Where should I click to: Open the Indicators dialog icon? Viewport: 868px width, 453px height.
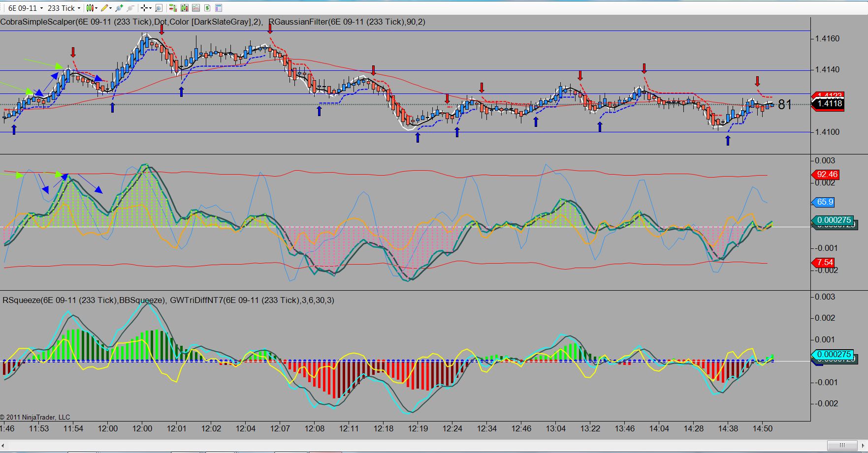tap(196, 8)
